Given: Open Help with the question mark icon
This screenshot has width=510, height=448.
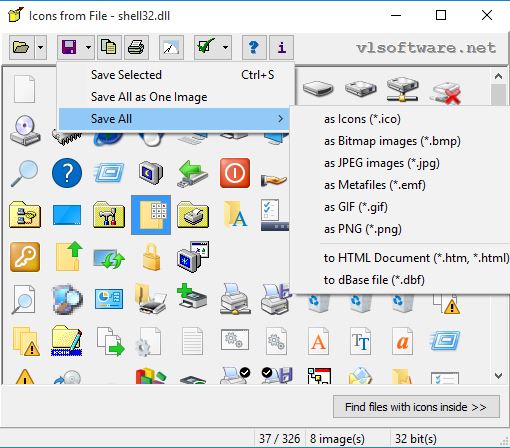Looking at the screenshot, I should pyautogui.click(x=254, y=47).
